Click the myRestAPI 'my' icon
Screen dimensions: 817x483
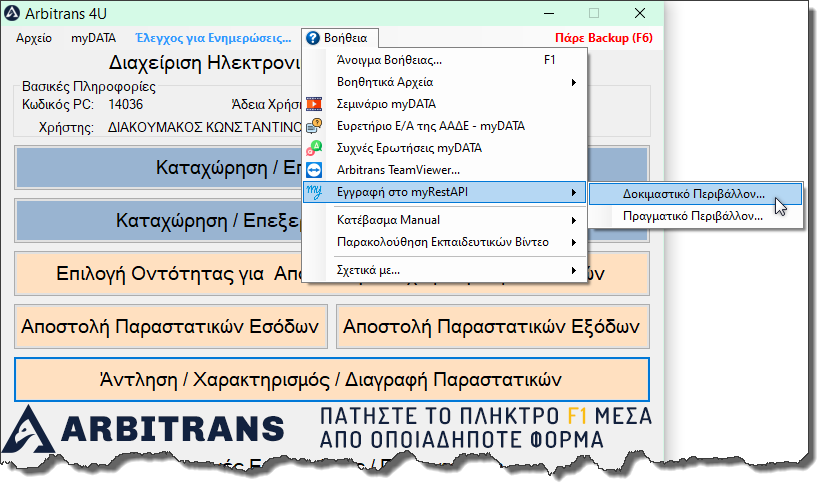click(314, 192)
